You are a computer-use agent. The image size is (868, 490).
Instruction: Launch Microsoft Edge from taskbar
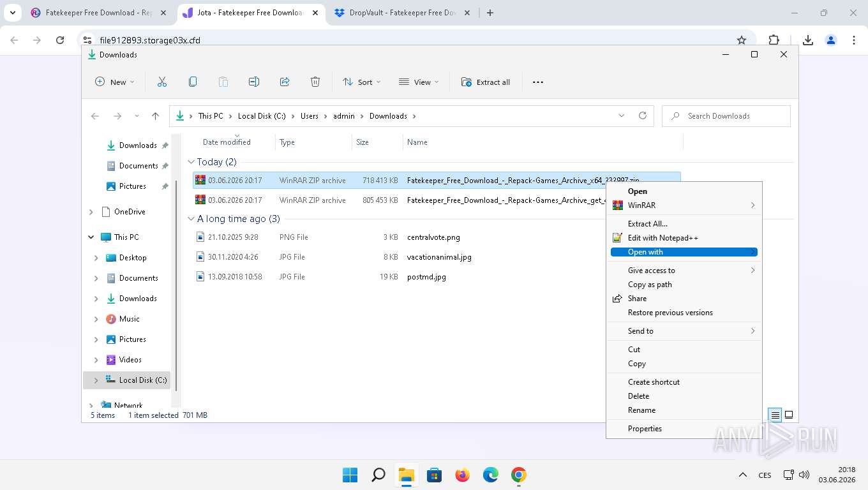pos(491,475)
